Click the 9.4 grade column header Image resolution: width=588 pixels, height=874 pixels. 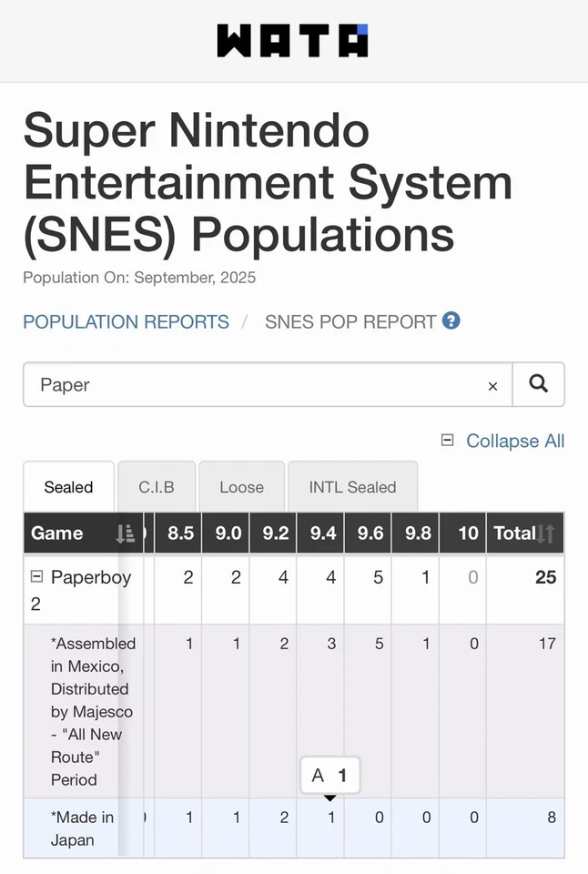[x=323, y=534]
